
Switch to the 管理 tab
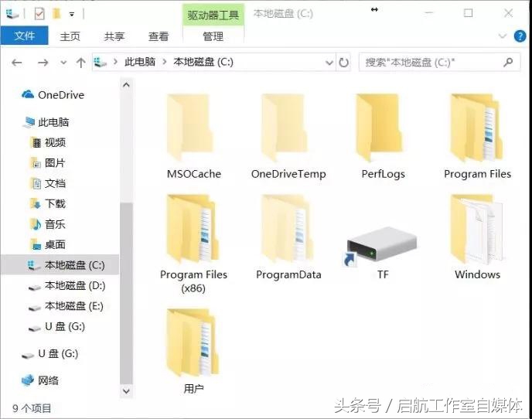click(x=213, y=36)
